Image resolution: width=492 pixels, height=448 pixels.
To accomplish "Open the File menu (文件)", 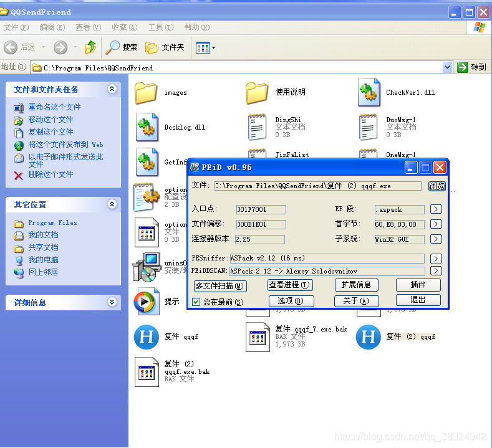I will pos(16,27).
